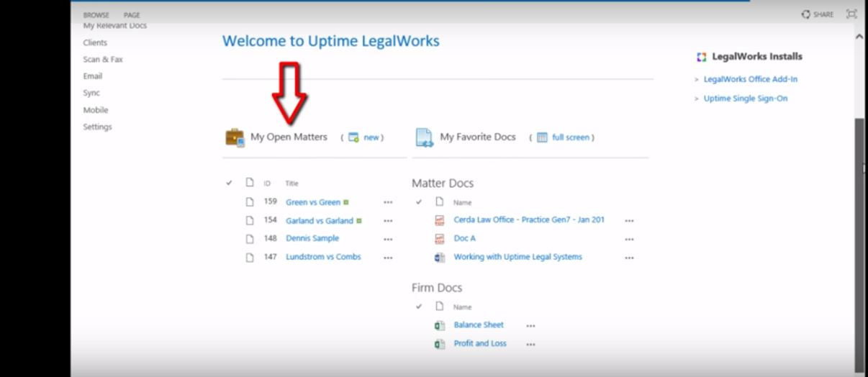The height and width of the screenshot is (377, 868).
Task: Click the Title column header in matters
Action: (x=291, y=183)
